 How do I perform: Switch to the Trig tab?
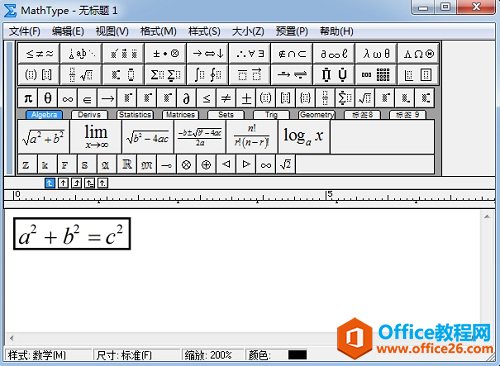tap(271, 115)
